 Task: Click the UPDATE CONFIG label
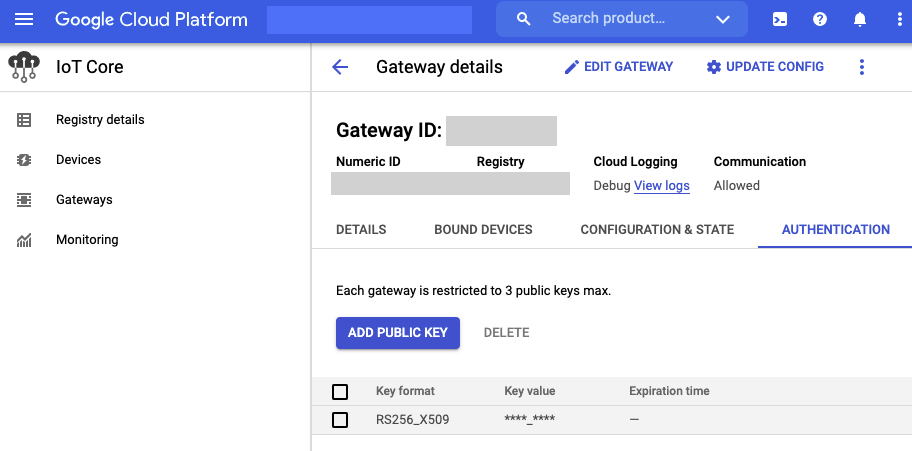tap(775, 67)
